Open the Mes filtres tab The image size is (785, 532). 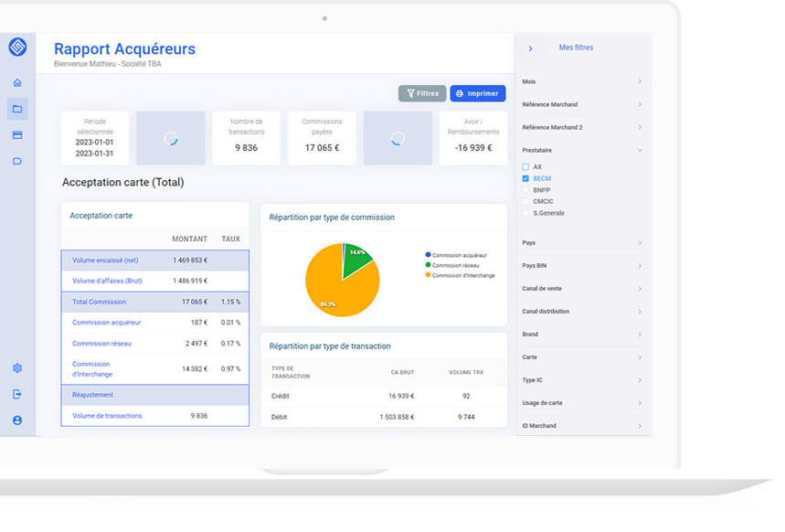(x=576, y=48)
